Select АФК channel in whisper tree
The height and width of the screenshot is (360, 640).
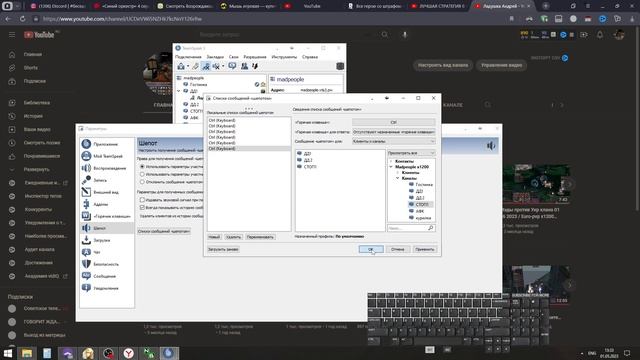(x=420, y=211)
